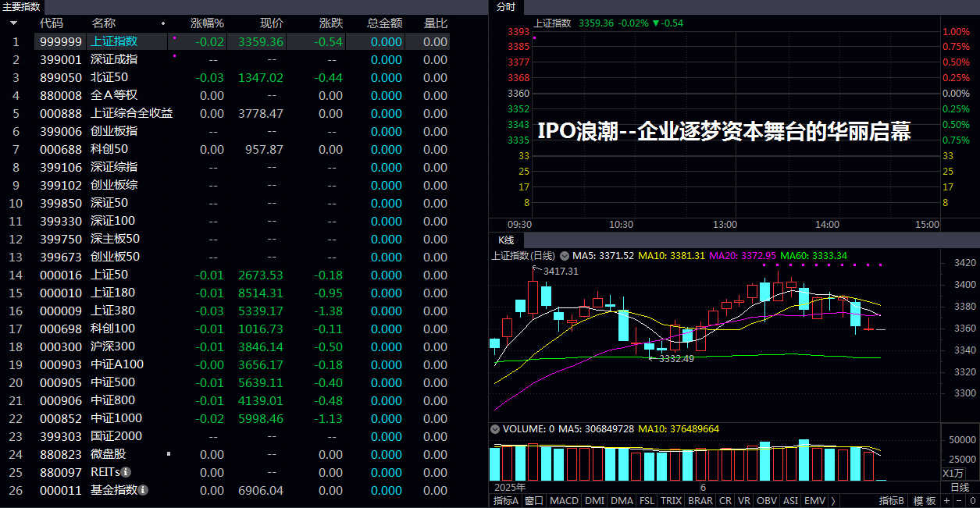Screen dimensions: 980x508
Task: Click the 日线 period button
Action: [x=960, y=487]
